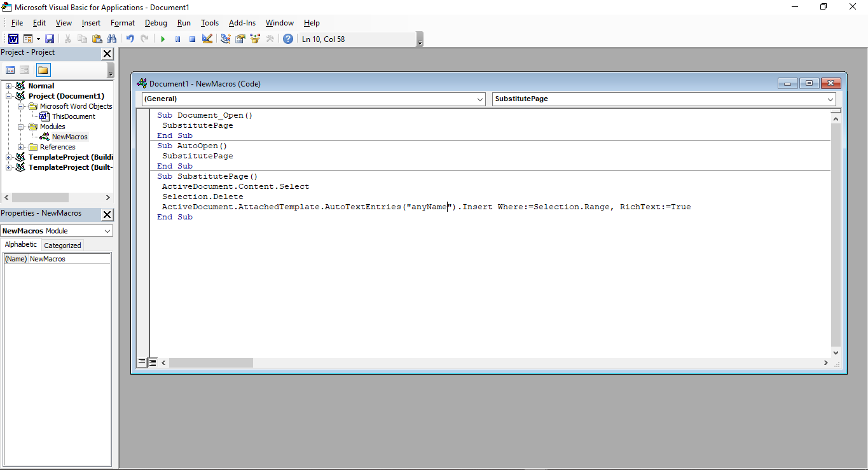Switch to the Categorized properties tab
The image size is (868, 470).
click(62, 245)
